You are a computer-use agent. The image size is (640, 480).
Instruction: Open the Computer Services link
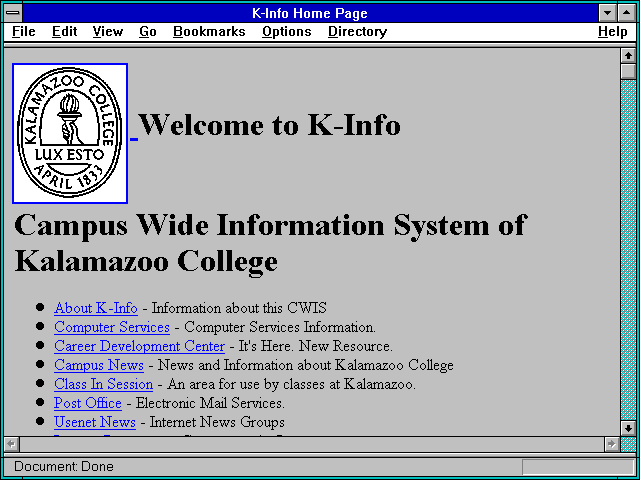pyautogui.click(x=112, y=327)
